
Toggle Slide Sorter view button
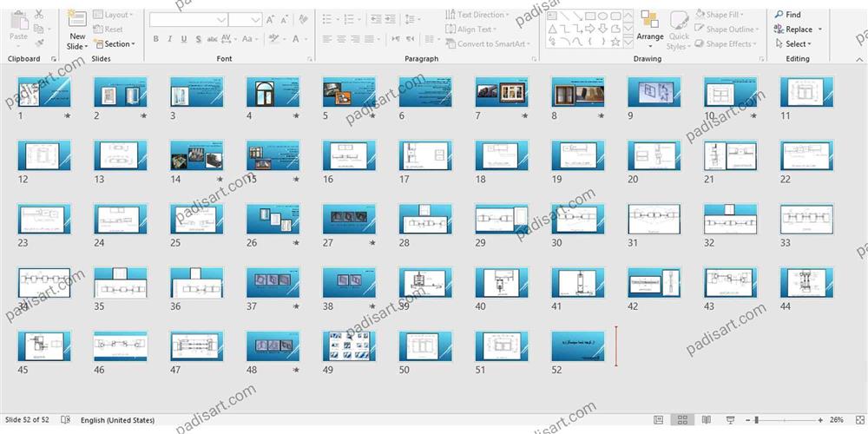click(682, 420)
